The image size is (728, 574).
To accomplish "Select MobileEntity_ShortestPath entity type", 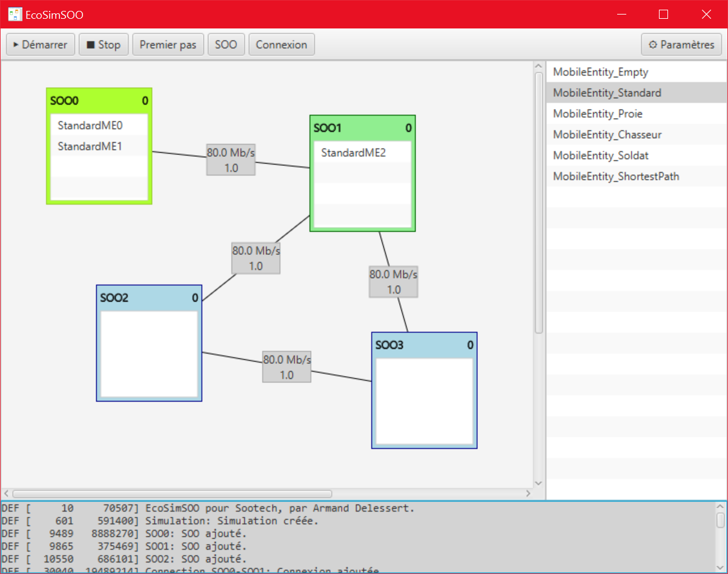I will (616, 176).
